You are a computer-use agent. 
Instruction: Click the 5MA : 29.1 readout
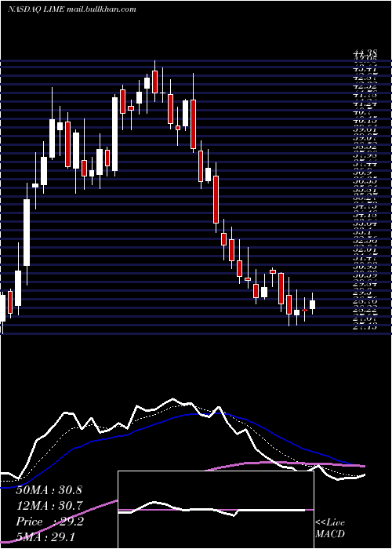[45, 537]
